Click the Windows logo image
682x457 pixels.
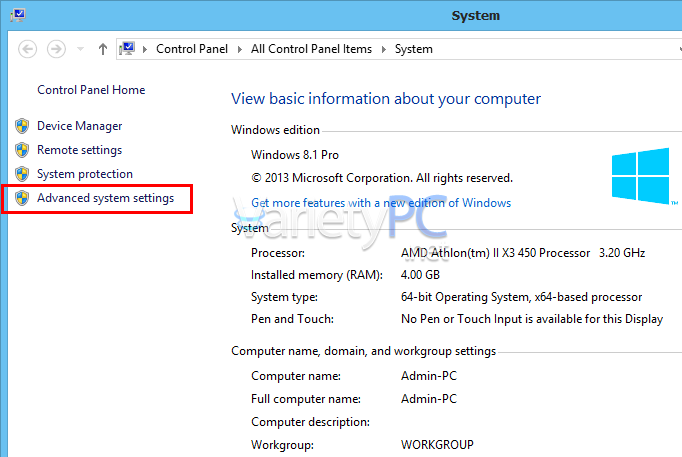641,176
